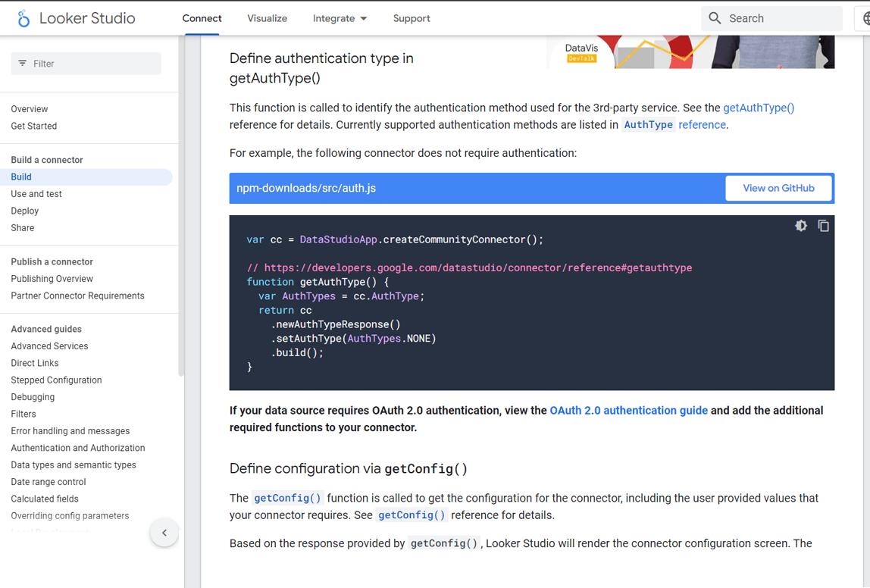Open Overview in the sidebar
The image size is (870, 588).
(30, 108)
